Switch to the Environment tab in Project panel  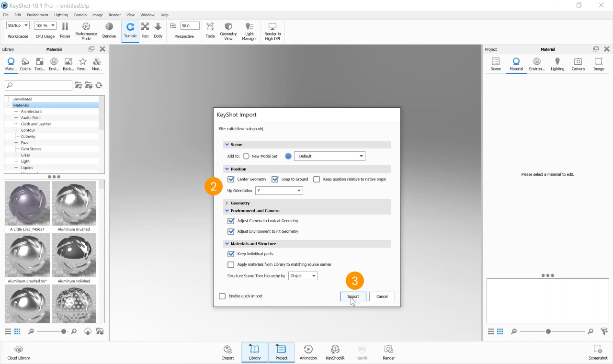point(536,64)
